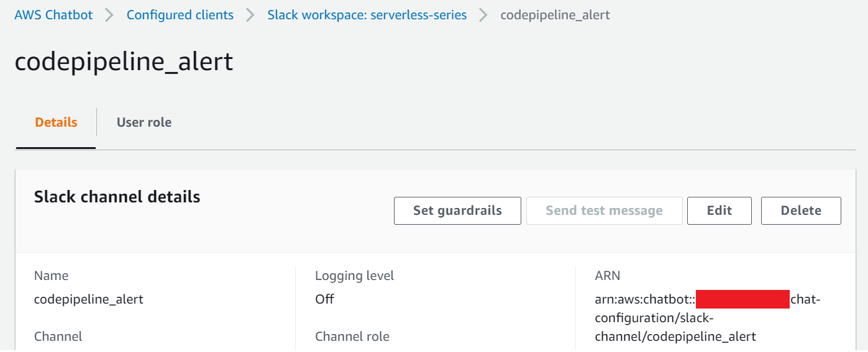The width and height of the screenshot is (868, 352).
Task: Click the chevron after Configured clients
Action: pos(250,15)
